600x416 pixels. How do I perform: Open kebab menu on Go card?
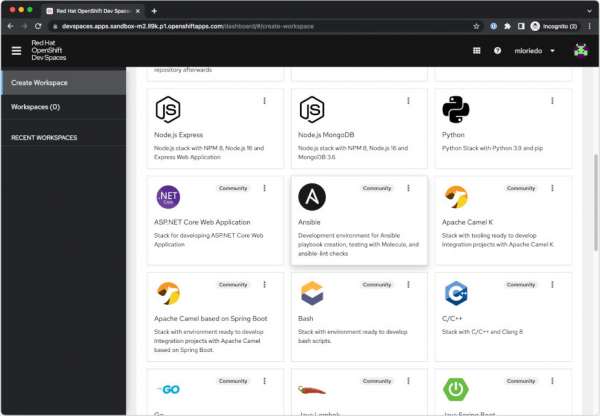264,381
